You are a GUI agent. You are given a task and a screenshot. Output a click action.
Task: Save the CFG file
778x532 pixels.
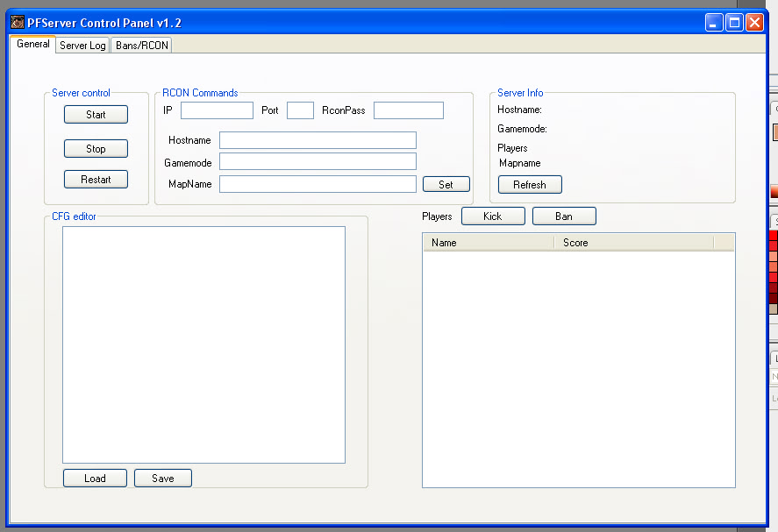coord(163,478)
